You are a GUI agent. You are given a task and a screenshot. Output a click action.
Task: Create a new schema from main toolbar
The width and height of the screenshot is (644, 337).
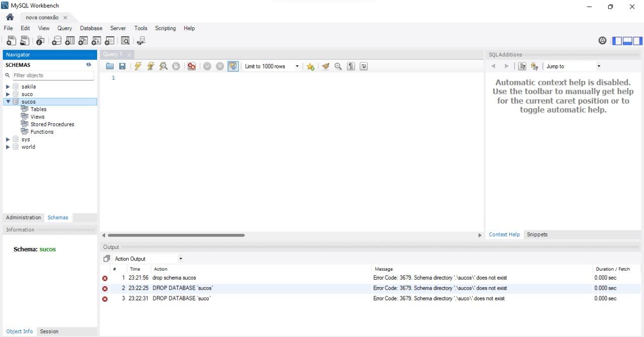tap(57, 41)
